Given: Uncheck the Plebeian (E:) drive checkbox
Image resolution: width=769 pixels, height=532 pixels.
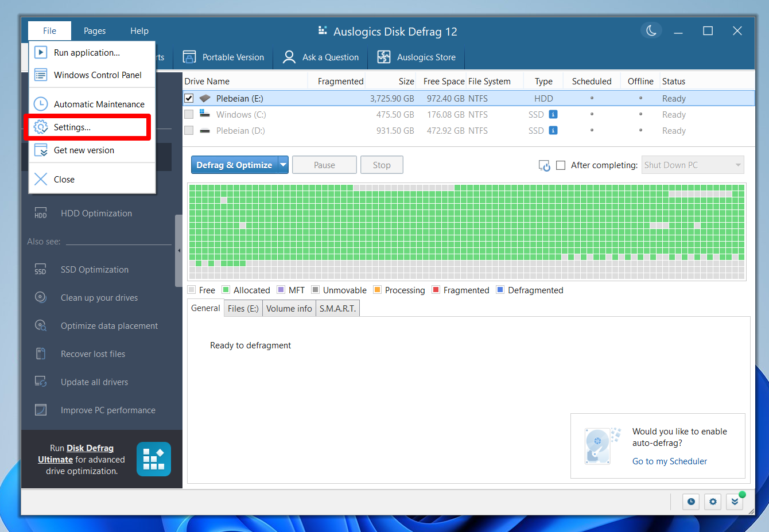Looking at the screenshot, I should pyautogui.click(x=189, y=98).
